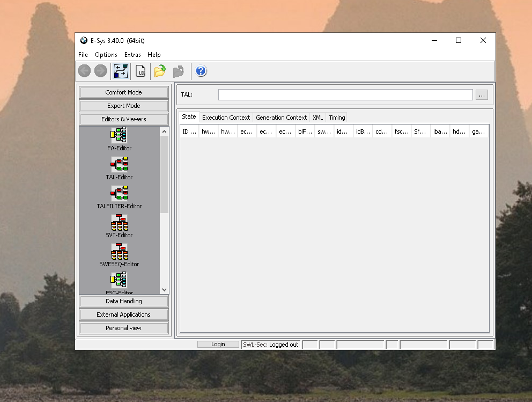Image resolution: width=532 pixels, height=402 pixels.
Task: Switch to the XML tab
Action: coord(318,118)
